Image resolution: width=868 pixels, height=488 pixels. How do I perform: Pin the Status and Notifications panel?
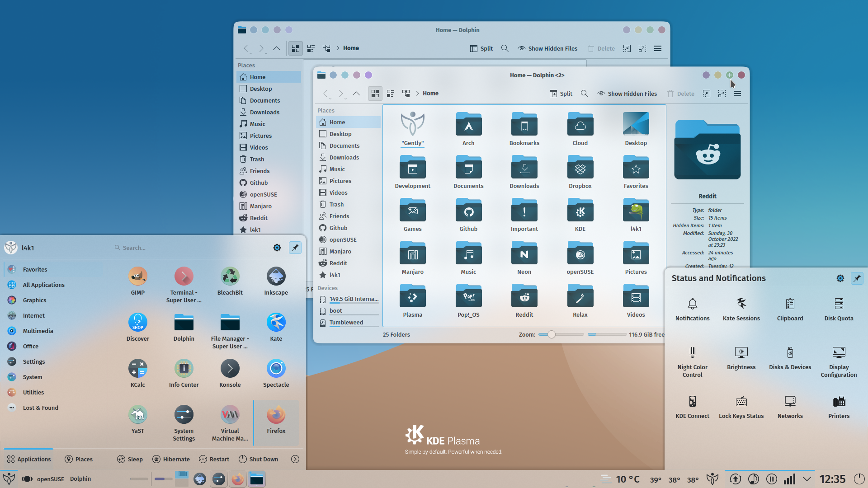pyautogui.click(x=857, y=278)
